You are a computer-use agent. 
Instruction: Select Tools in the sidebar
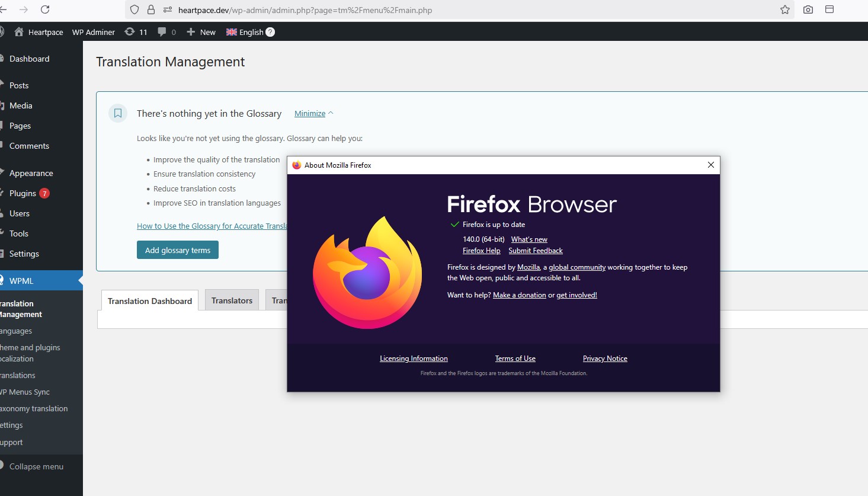(x=19, y=233)
